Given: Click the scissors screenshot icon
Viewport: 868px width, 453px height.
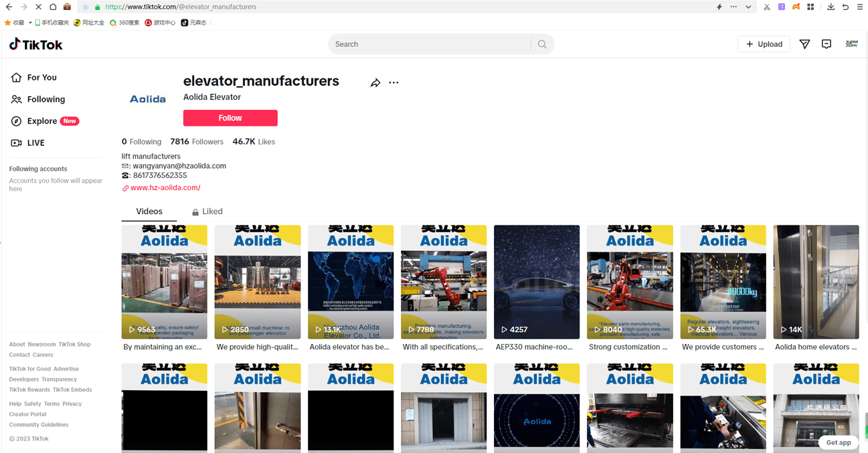Looking at the screenshot, I should [x=767, y=7].
